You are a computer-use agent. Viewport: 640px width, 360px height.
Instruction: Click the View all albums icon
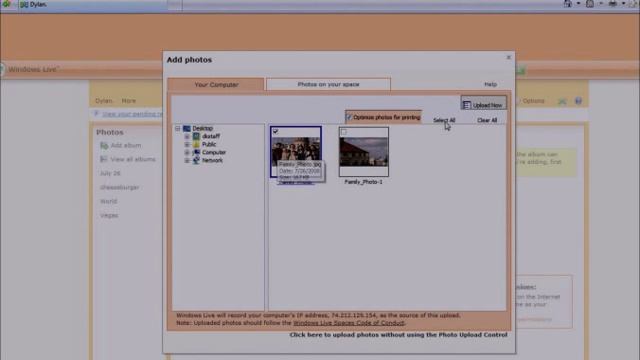[104, 159]
